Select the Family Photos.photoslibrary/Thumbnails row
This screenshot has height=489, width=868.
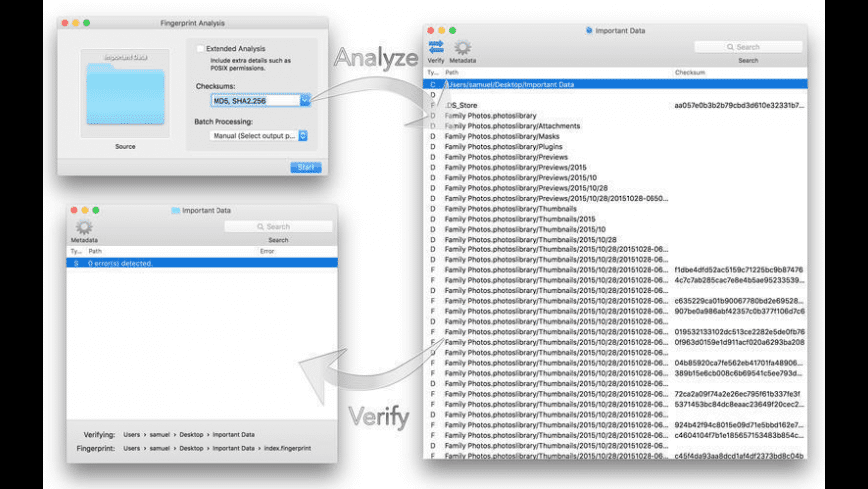pos(615,209)
